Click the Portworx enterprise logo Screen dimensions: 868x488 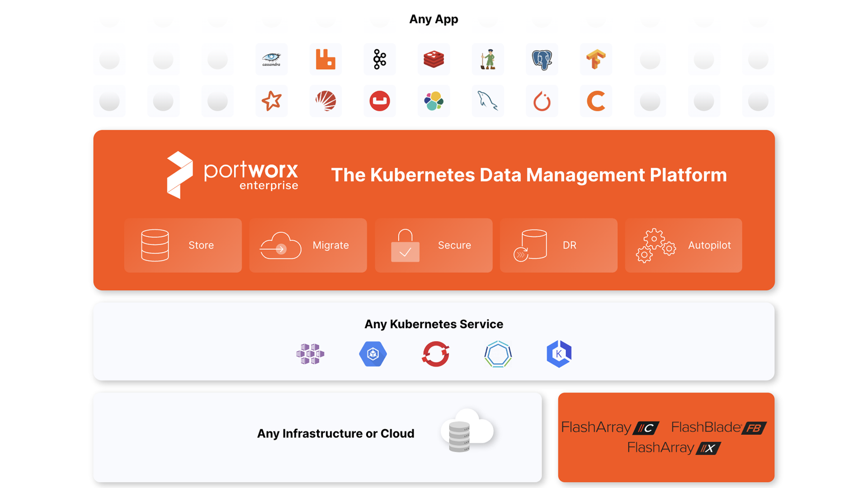232,175
